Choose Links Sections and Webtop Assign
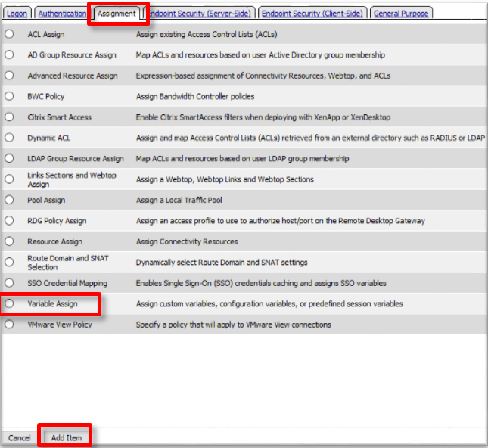 [x=9, y=179]
